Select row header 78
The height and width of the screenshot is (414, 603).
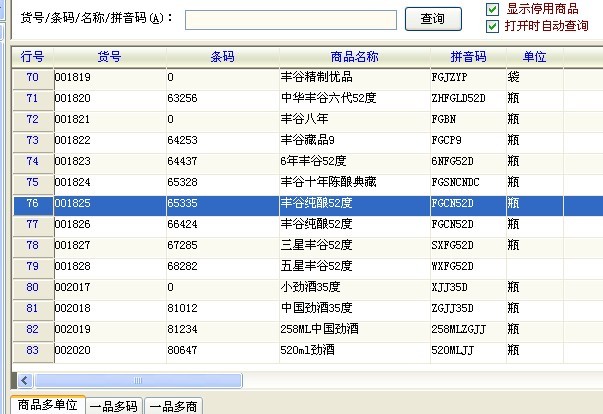coord(33,245)
